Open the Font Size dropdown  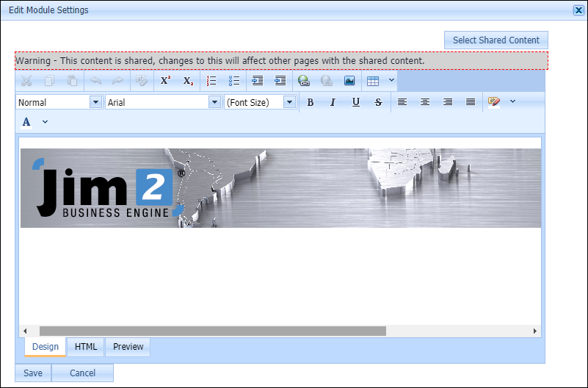coord(289,102)
